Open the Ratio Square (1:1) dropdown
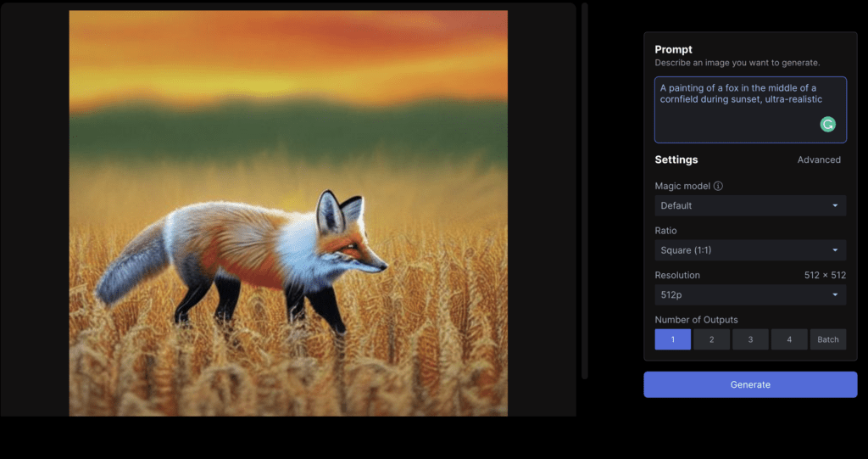 750,250
